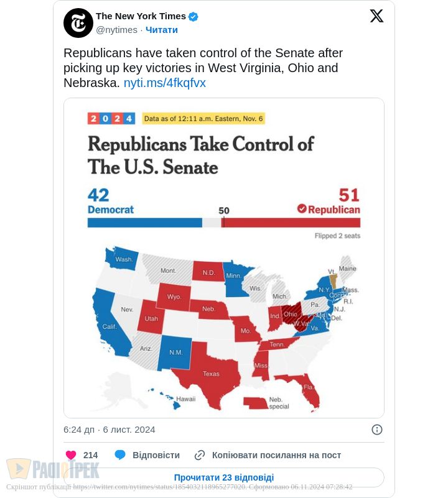Click the New York Times profile avatar

(78, 23)
